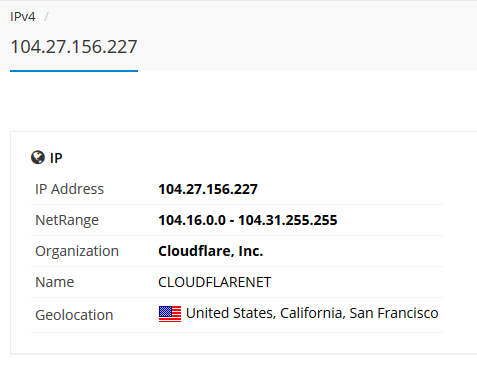Click the IP Address label

pos(70,189)
